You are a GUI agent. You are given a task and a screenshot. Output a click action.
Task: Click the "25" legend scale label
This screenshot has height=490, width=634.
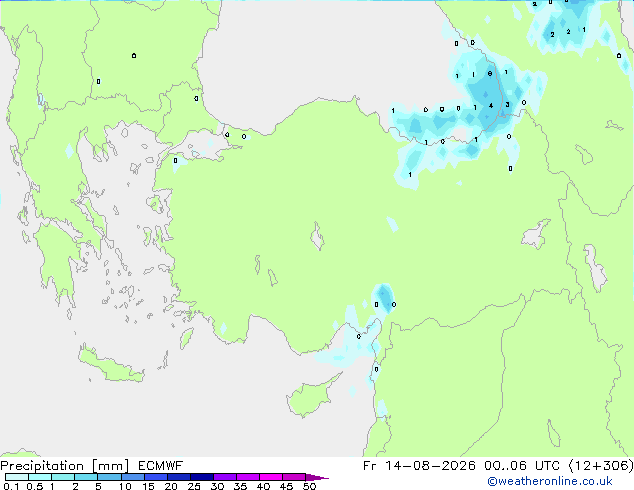(194, 486)
